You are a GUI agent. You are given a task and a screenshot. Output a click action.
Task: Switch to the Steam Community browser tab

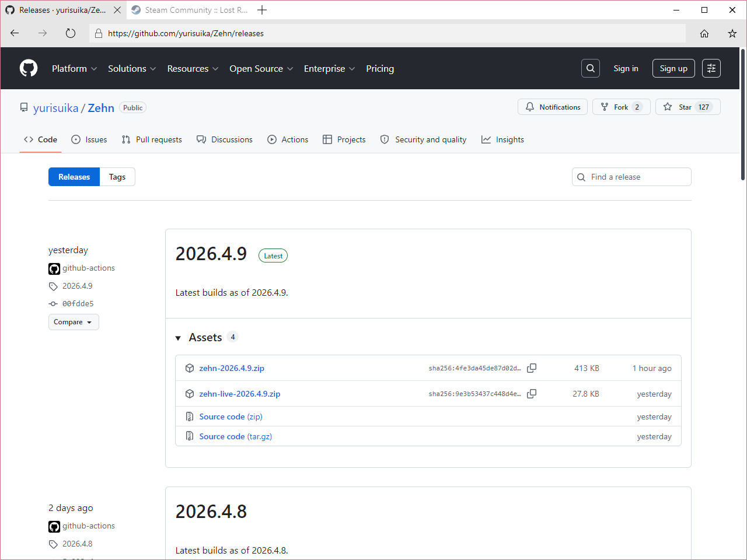pyautogui.click(x=190, y=10)
